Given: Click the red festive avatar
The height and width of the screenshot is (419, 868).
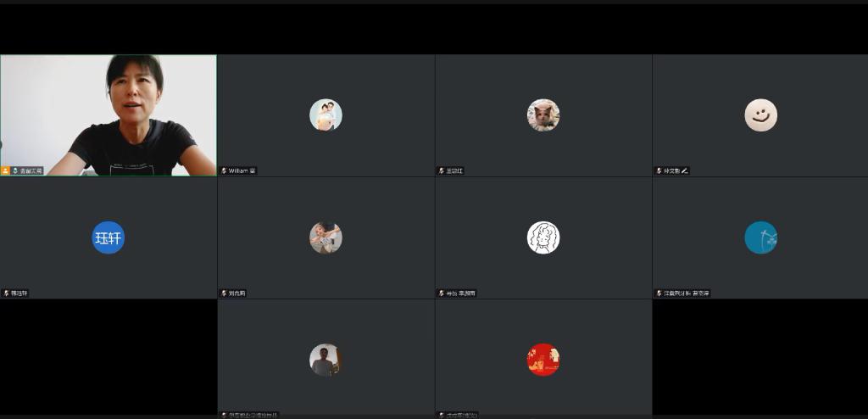Looking at the screenshot, I should coord(543,360).
